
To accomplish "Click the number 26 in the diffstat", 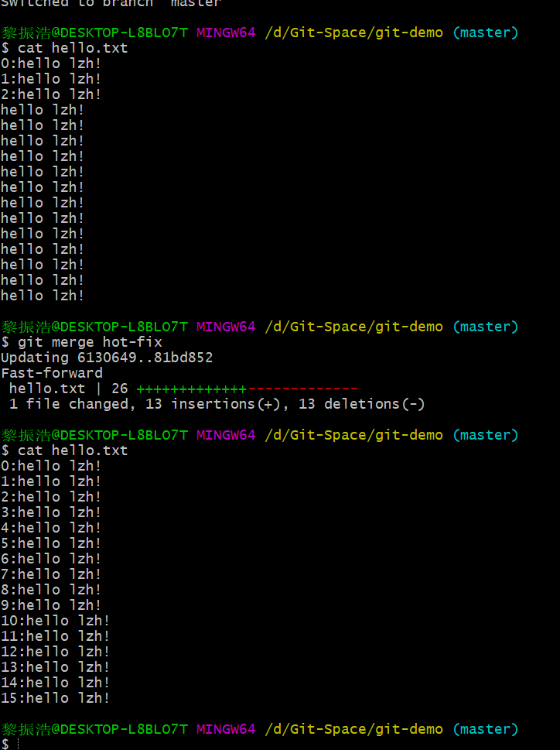I will point(119,389).
